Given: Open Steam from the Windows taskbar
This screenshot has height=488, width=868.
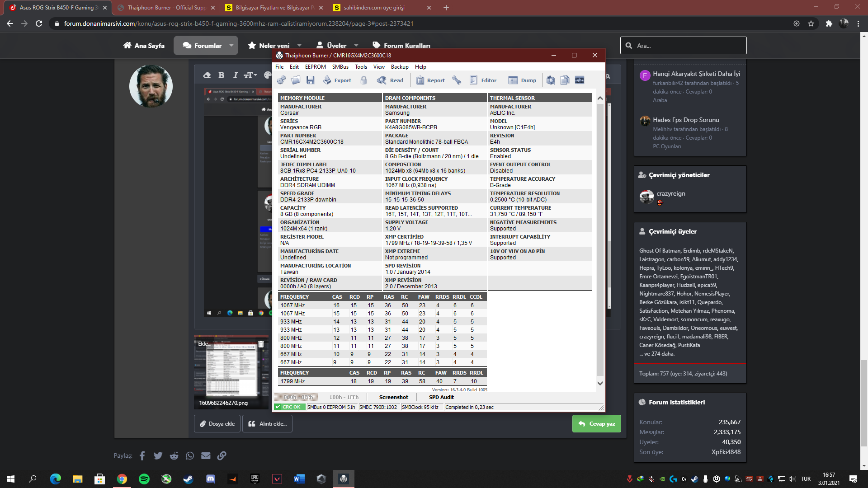Looking at the screenshot, I should 189,479.
